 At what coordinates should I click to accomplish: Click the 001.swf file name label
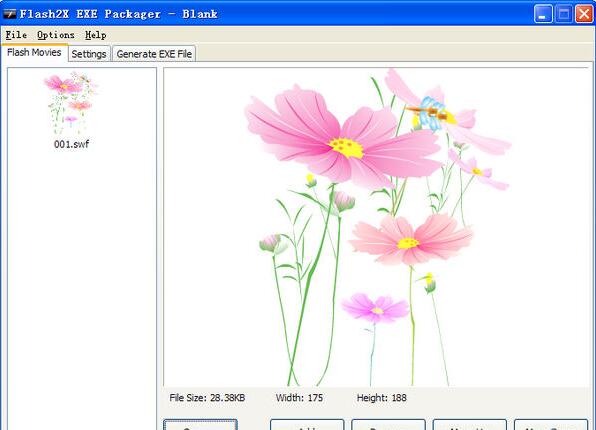(x=71, y=144)
